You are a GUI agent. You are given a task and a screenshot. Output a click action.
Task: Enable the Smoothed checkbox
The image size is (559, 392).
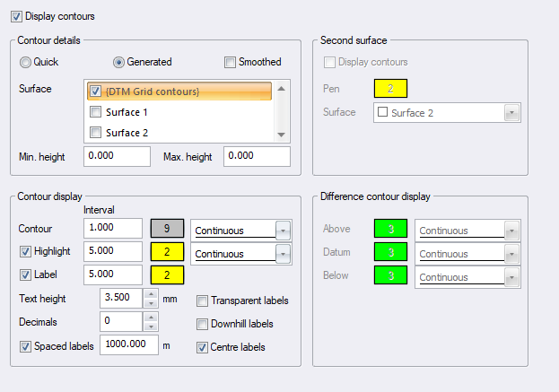231,62
